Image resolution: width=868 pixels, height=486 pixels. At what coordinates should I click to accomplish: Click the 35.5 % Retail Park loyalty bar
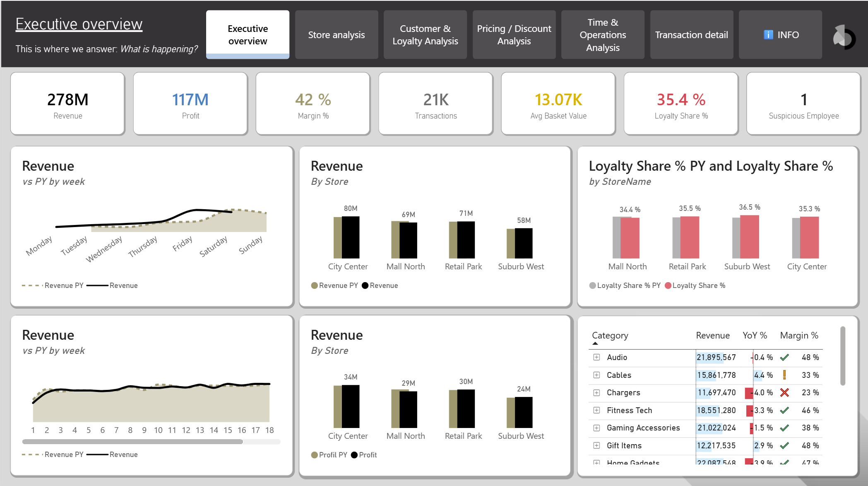click(x=690, y=237)
